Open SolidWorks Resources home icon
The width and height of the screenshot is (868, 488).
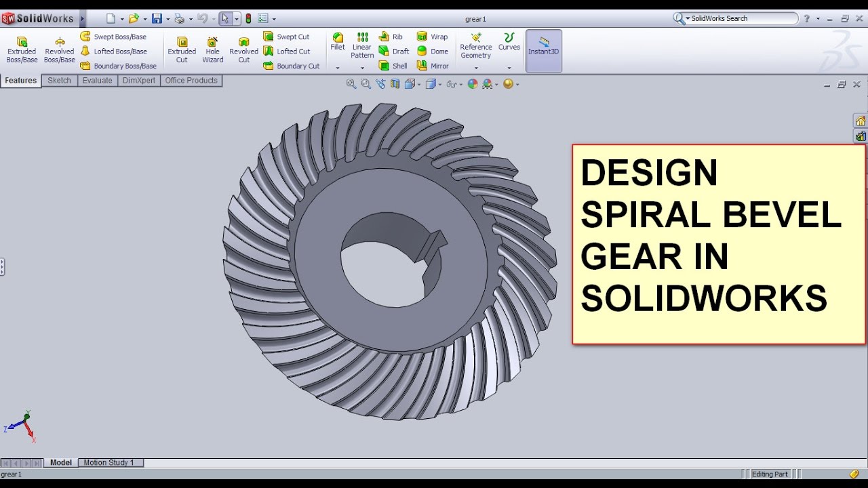click(861, 121)
